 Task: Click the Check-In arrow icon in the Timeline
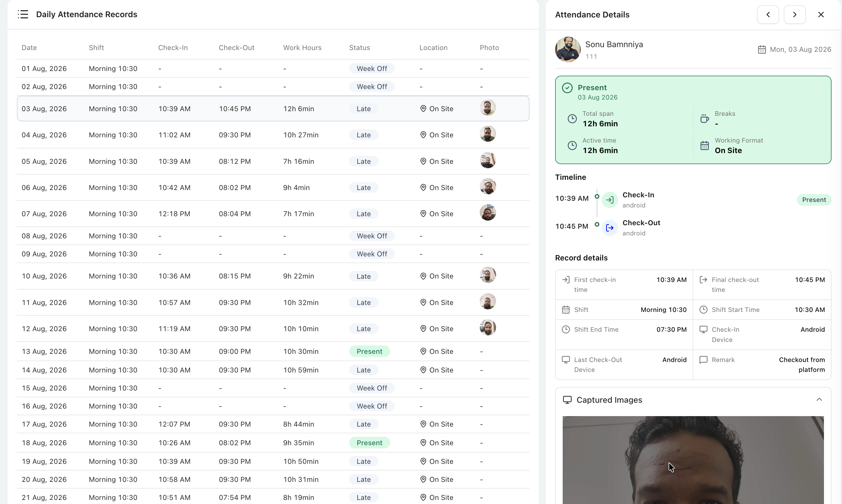coord(610,200)
